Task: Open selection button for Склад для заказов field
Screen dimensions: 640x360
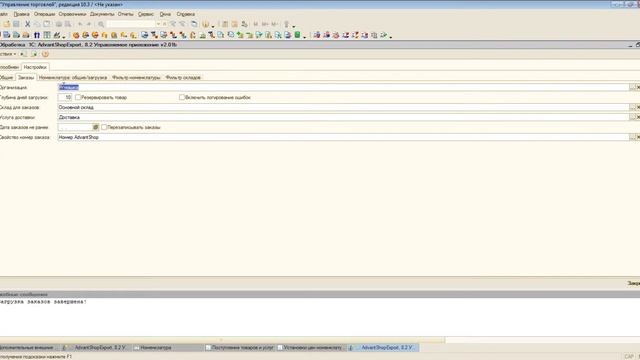Action: tap(632, 107)
